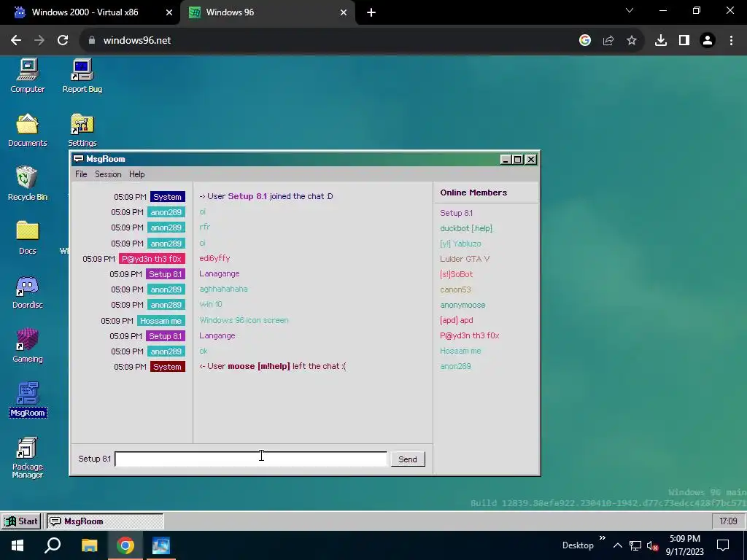
Task: Click the network tray icon
Action: [x=635, y=545]
